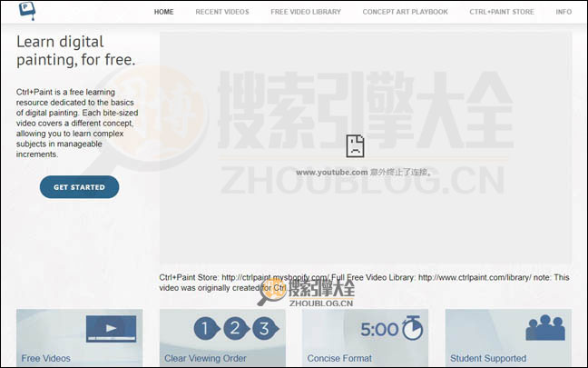588x368 pixels.
Task: Click the Ctrl+Paint logo icon
Action: (27, 11)
